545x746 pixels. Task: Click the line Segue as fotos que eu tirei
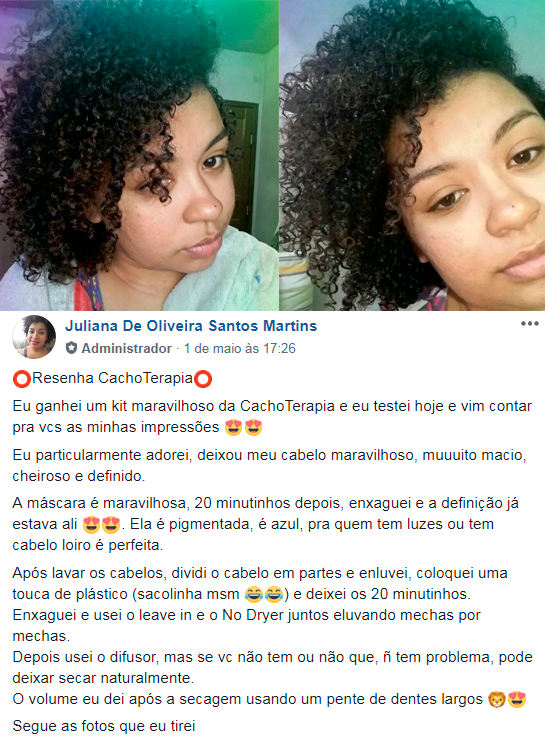pyautogui.click(x=104, y=726)
